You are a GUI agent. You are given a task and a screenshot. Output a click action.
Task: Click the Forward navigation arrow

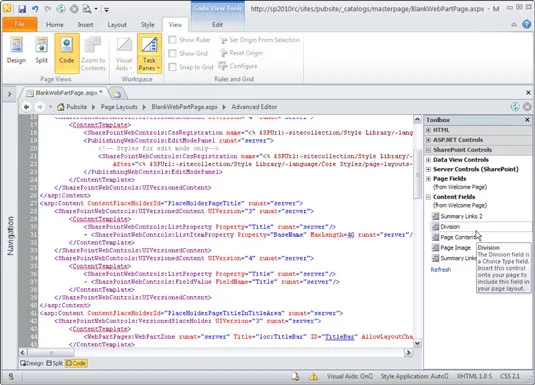(x=40, y=107)
